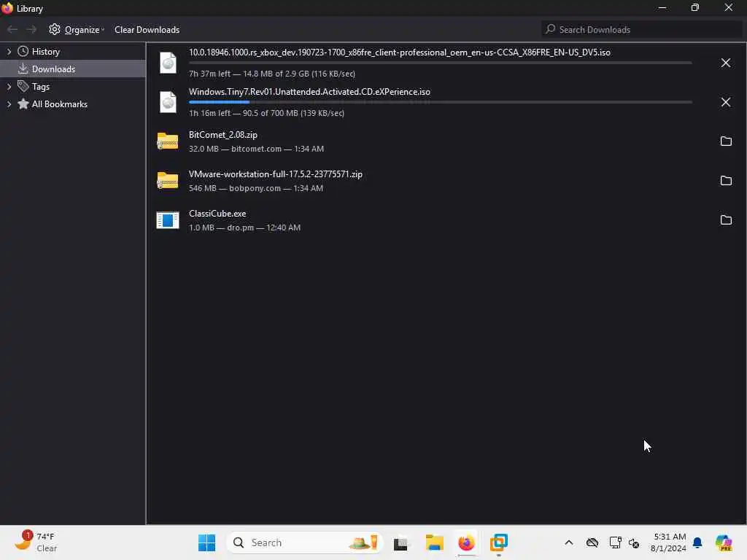747x560 pixels.
Task: Open the weather widget showing 74°F
Action: click(x=36, y=542)
